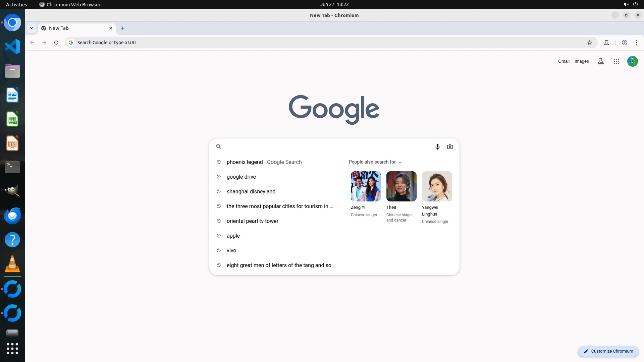
Task: Open Search Labs flask on the Google page
Action: pos(601,61)
